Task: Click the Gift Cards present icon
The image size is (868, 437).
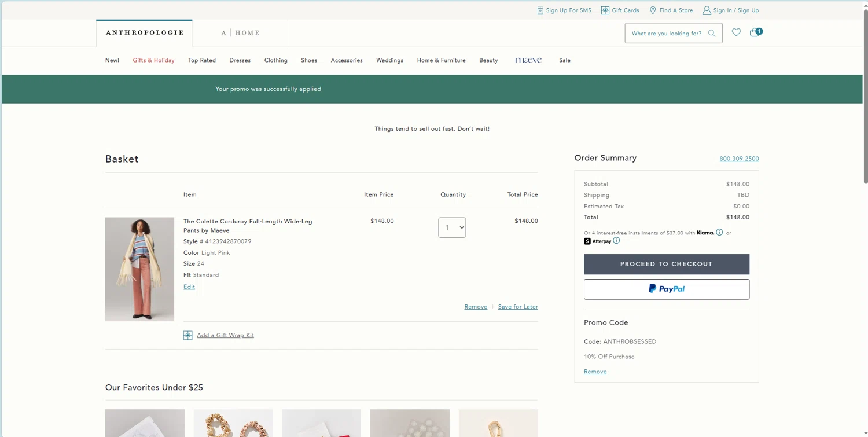Action: [x=605, y=10]
